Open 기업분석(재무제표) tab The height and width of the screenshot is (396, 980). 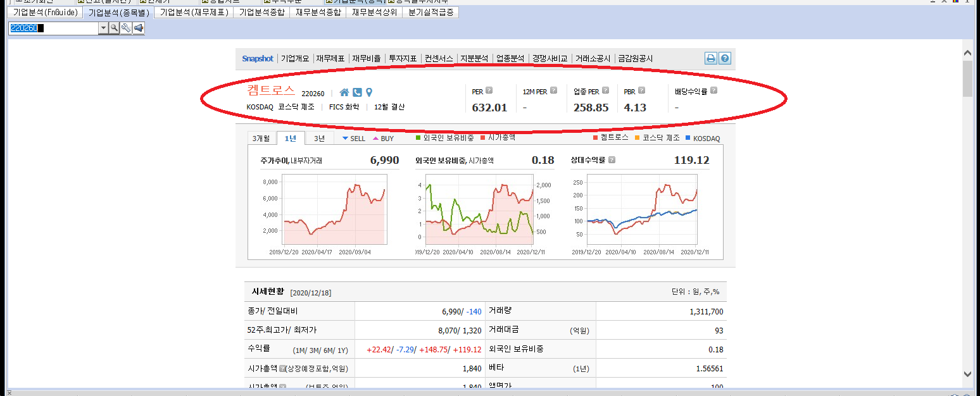coord(194,12)
